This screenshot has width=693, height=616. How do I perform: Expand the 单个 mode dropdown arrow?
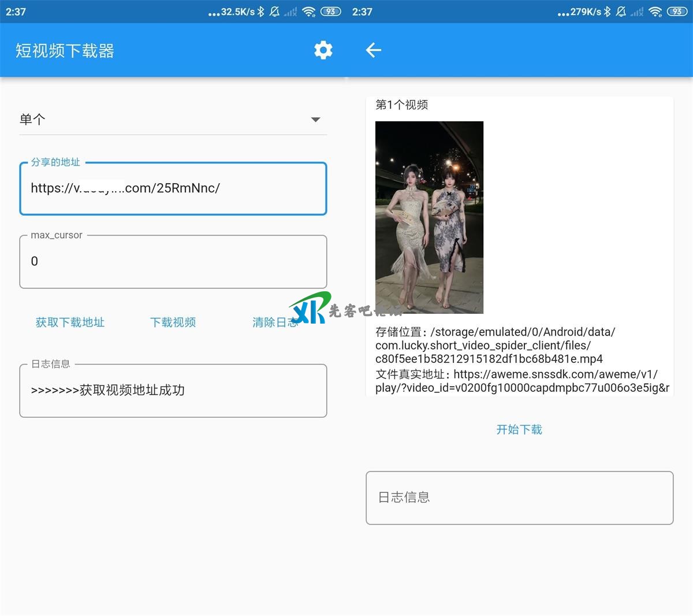(315, 120)
